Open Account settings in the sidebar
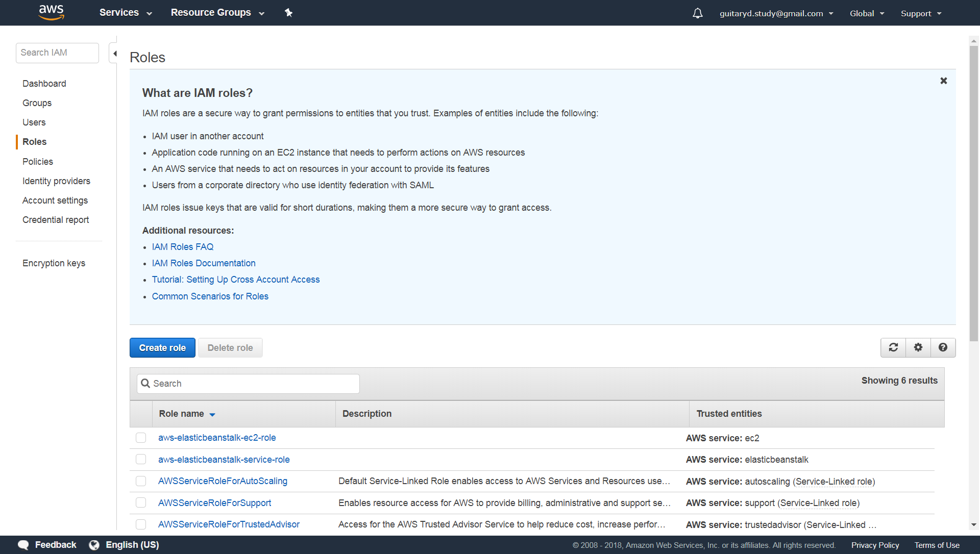Image resolution: width=980 pixels, height=554 pixels. pos(55,200)
